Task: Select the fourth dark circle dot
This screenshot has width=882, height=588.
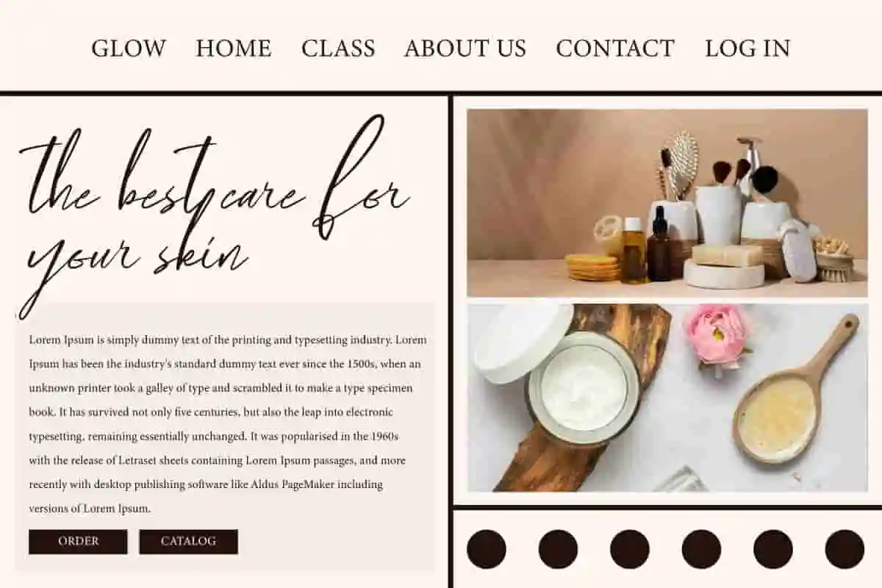Action: 701,549
